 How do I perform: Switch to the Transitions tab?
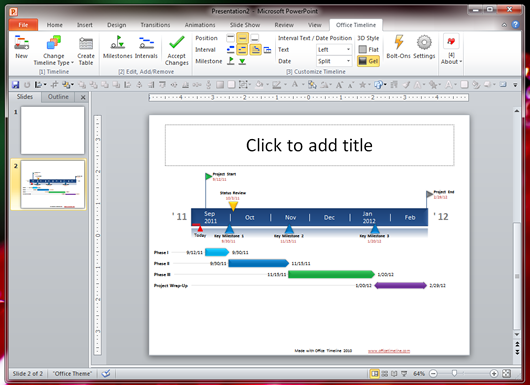coord(155,25)
